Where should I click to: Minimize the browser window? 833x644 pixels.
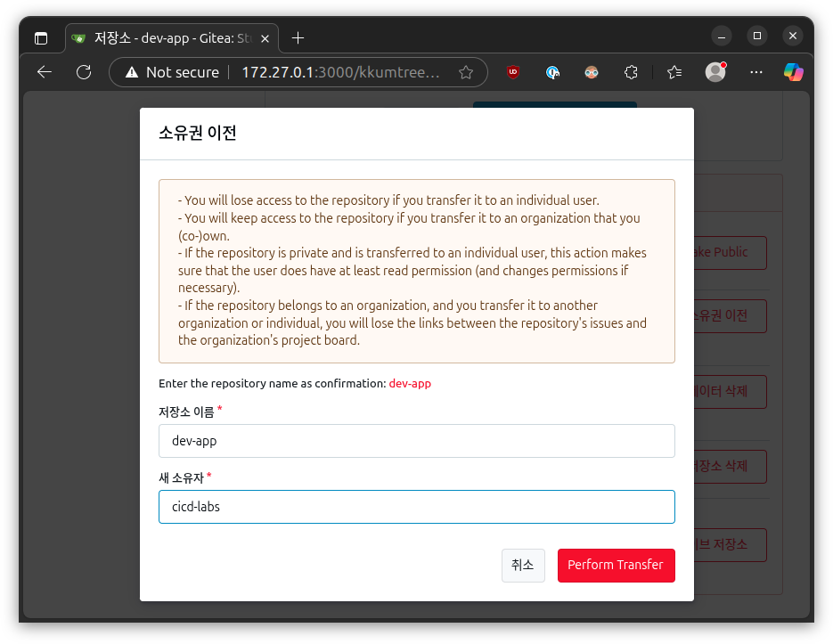click(722, 37)
